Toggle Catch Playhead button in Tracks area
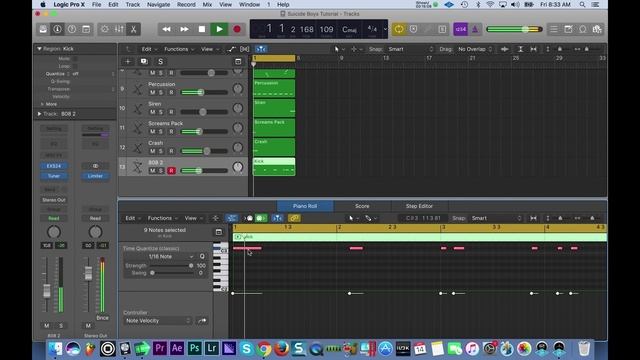This screenshot has width=640, height=360. pos(260,49)
